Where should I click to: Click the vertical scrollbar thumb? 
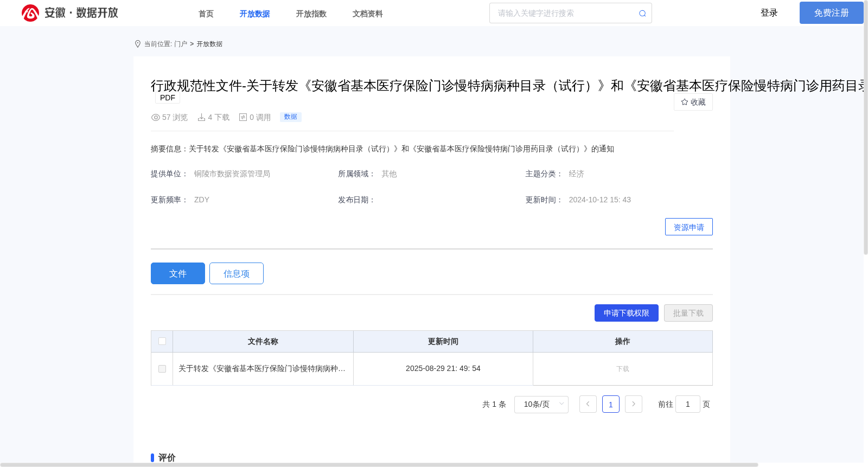(866, 127)
